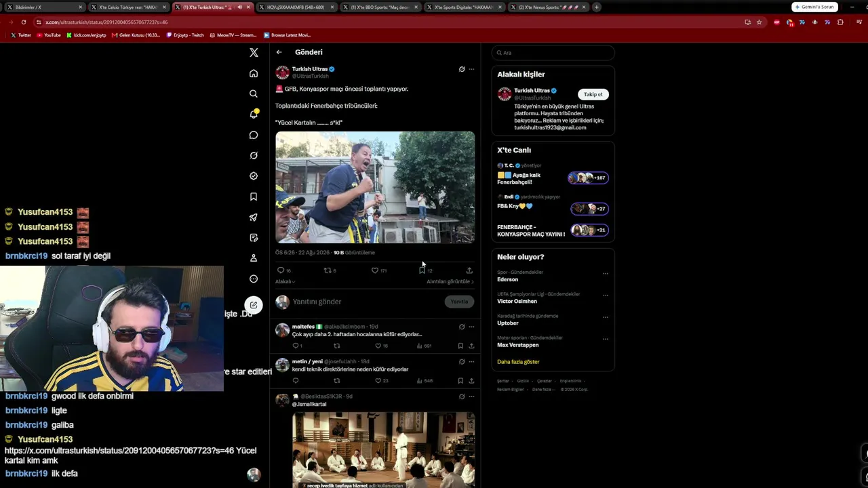The image size is (868, 488).
Task: Follow Turkish Ultras with Takip et
Action: click(x=593, y=94)
